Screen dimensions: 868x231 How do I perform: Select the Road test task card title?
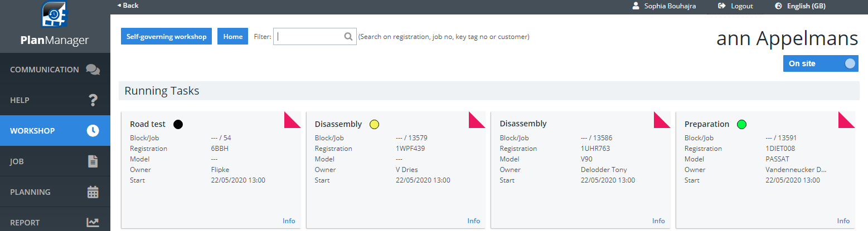coord(148,124)
